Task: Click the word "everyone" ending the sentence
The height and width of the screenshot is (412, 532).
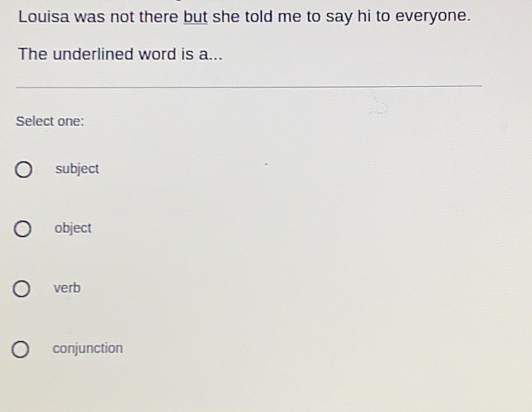Action: click(x=431, y=16)
